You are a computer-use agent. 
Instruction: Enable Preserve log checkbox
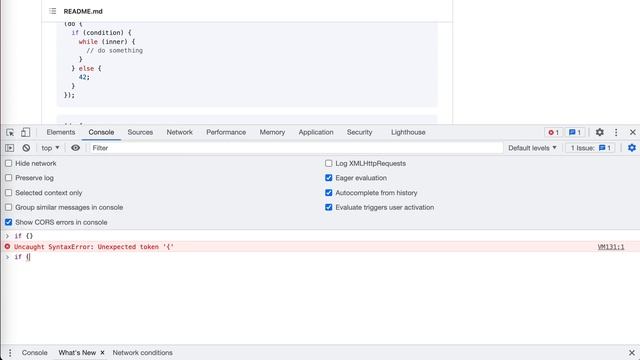(9, 178)
